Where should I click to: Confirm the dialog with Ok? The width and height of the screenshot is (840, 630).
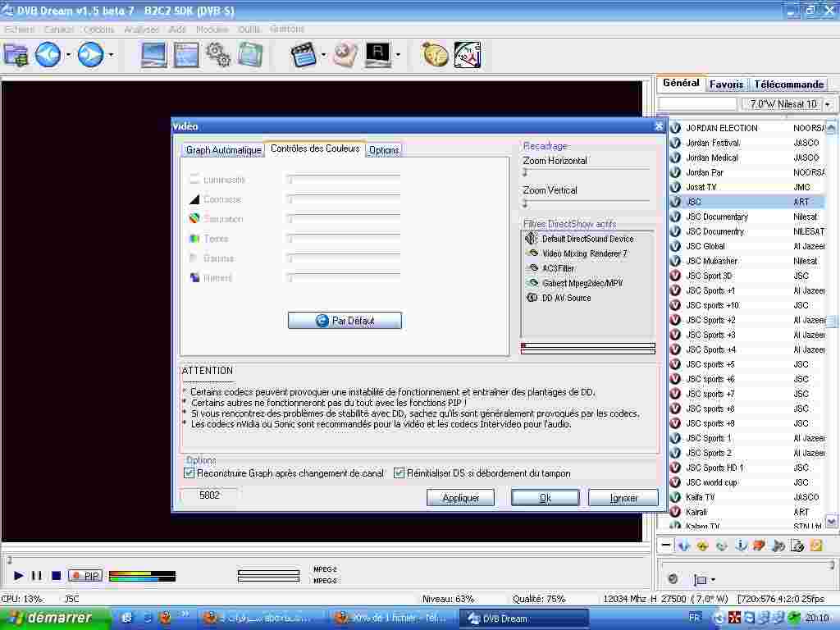545,498
